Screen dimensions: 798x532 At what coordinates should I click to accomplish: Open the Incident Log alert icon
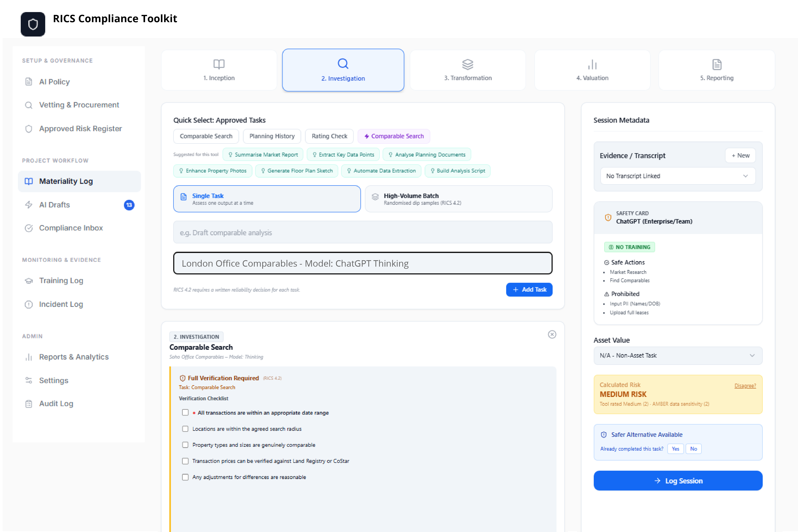tap(29, 304)
